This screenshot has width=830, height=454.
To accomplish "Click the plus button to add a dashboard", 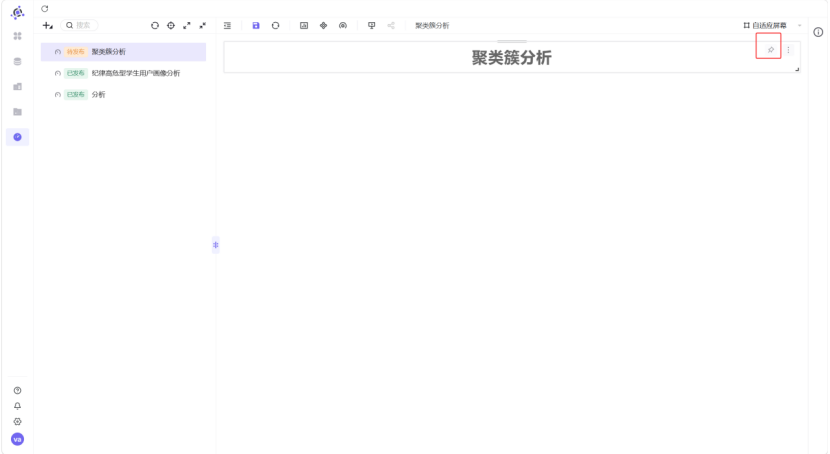I will [x=48, y=25].
